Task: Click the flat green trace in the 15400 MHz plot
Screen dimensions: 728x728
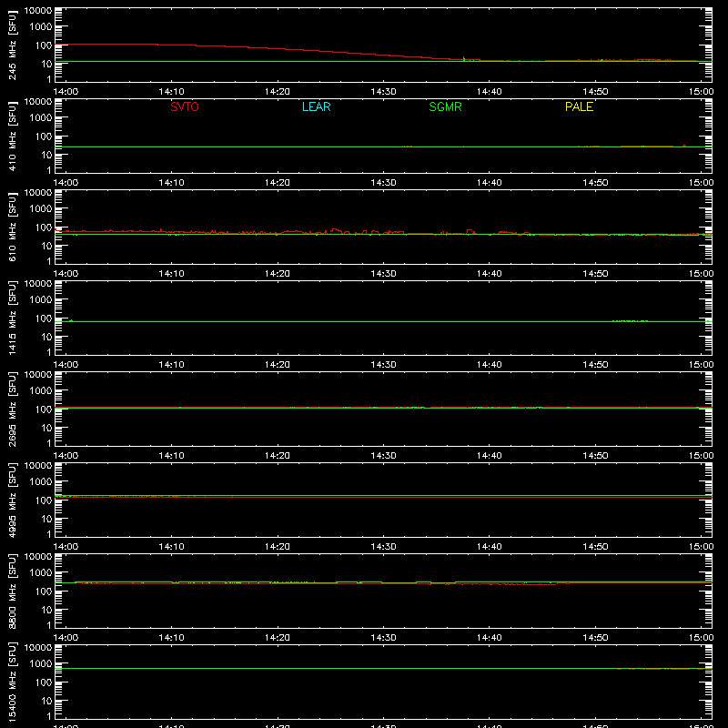Action: click(x=383, y=668)
